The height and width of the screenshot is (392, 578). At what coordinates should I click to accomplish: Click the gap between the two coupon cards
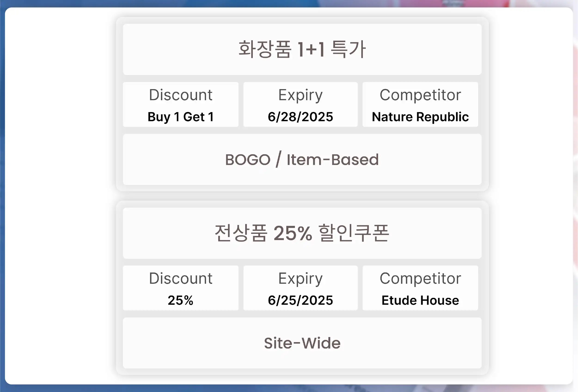tap(302, 196)
